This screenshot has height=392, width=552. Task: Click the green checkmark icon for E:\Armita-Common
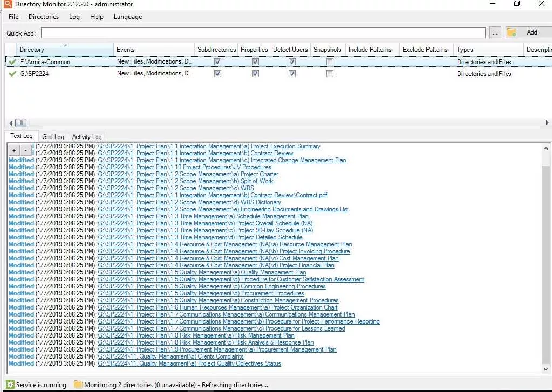tap(12, 62)
